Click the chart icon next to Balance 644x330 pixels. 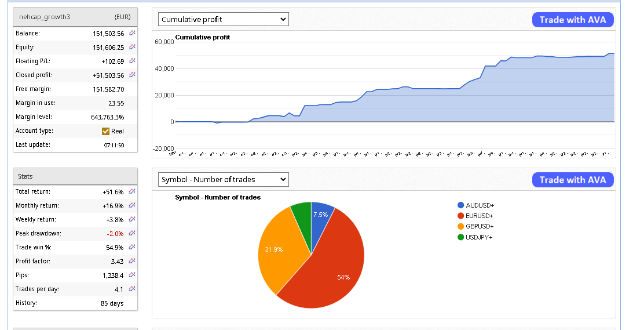click(132, 33)
